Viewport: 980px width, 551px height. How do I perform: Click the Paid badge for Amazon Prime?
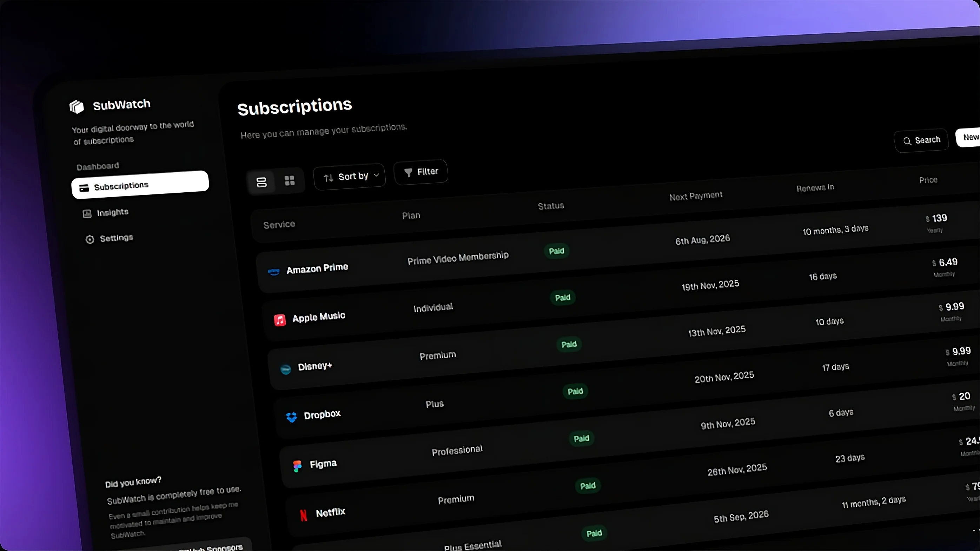click(x=556, y=251)
